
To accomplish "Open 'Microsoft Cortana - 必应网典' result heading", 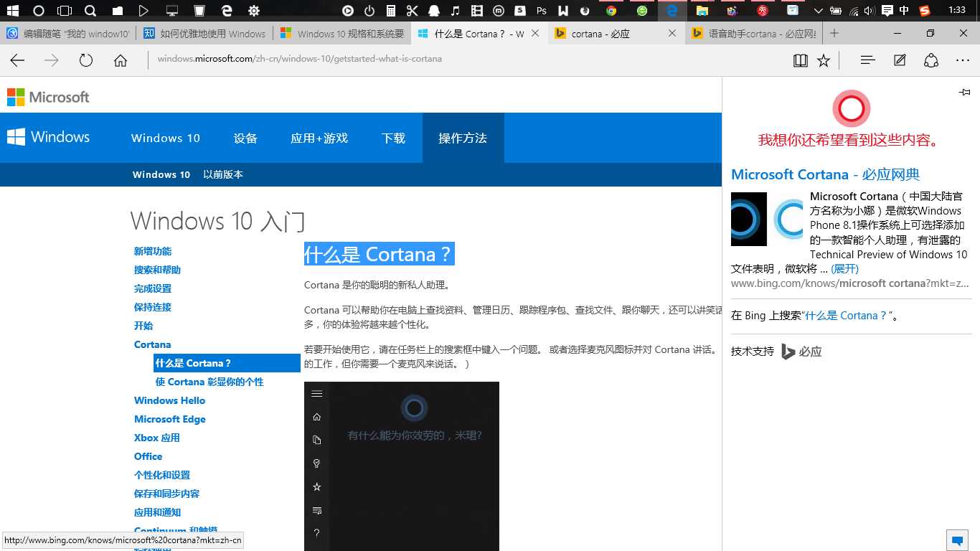I will [x=825, y=174].
